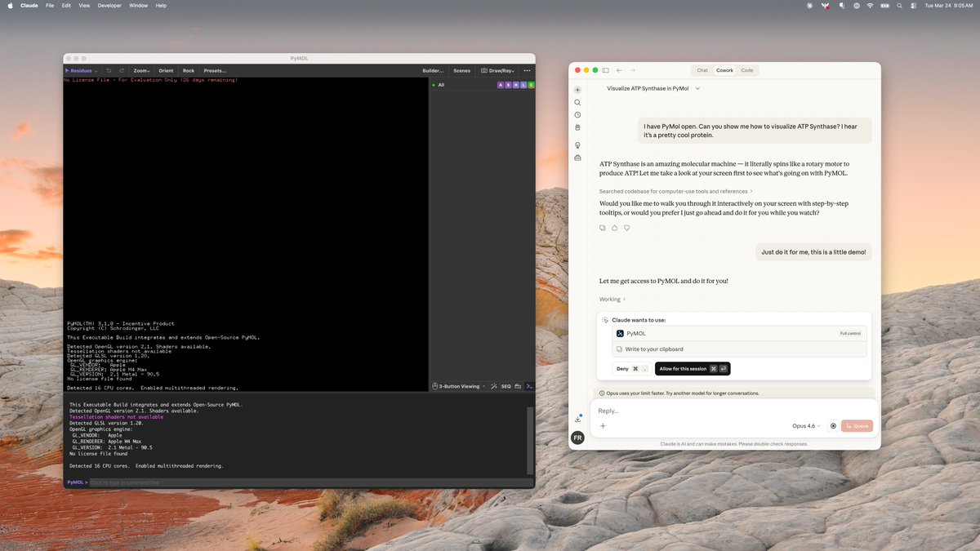Click search icon in Claude sidebar

coord(577,103)
